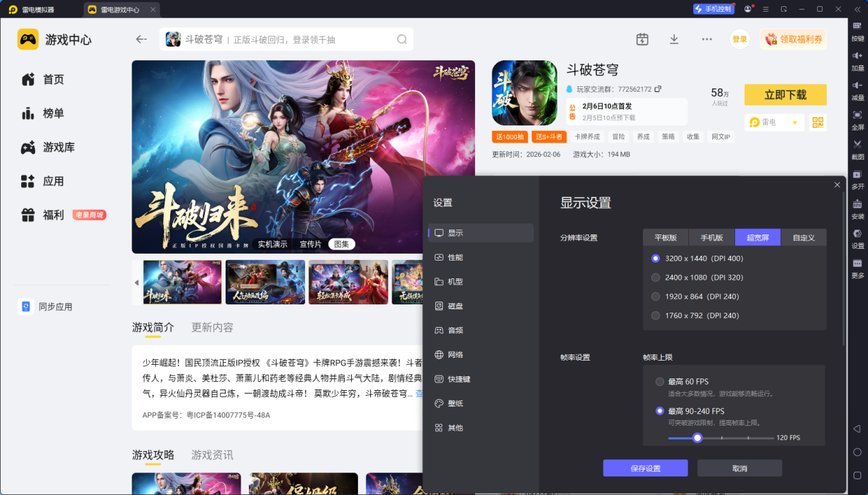Click the 领取福利券 coupon button

click(x=793, y=39)
